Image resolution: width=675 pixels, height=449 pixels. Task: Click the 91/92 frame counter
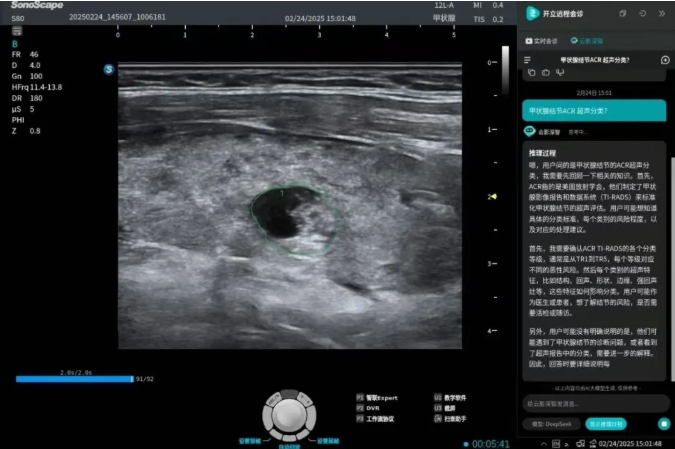[x=144, y=379]
